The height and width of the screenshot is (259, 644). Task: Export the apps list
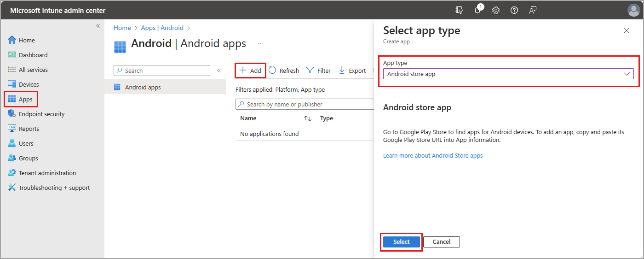(352, 71)
